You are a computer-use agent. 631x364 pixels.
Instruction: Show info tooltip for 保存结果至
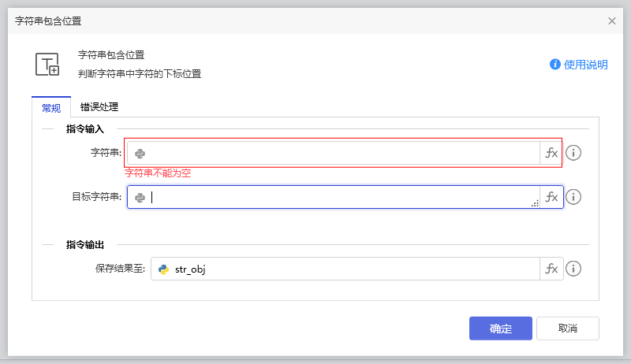573,269
